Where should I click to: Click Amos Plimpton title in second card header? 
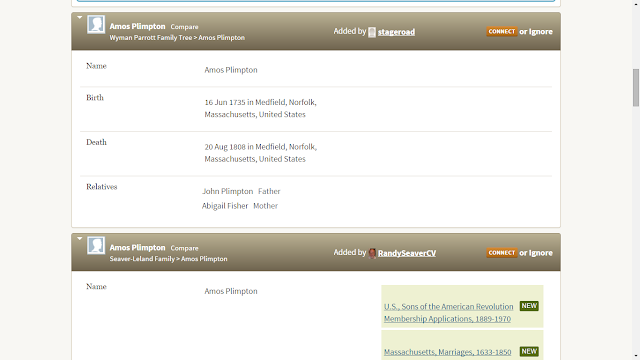tap(138, 247)
